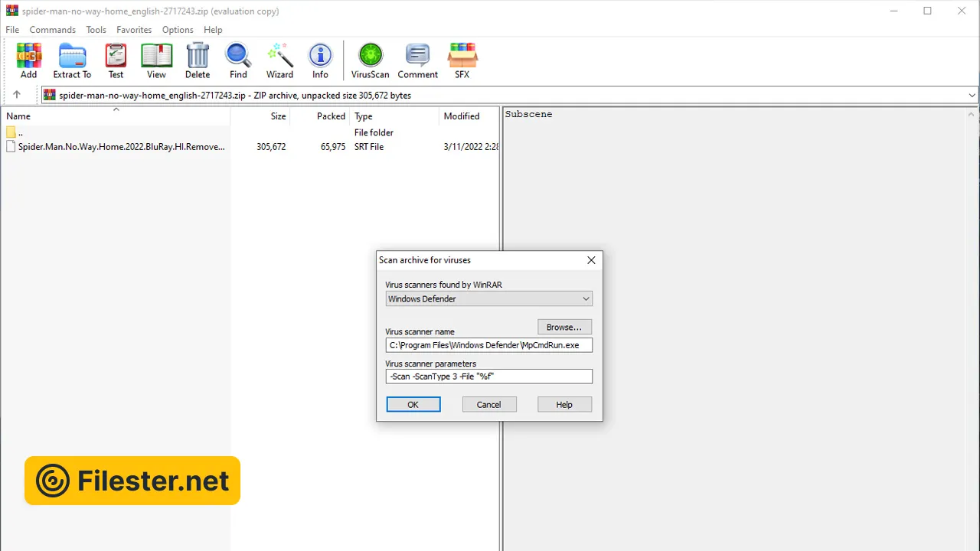The width and height of the screenshot is (980, 551).
Task: Open the Comment tool
Action: (417, 60)
